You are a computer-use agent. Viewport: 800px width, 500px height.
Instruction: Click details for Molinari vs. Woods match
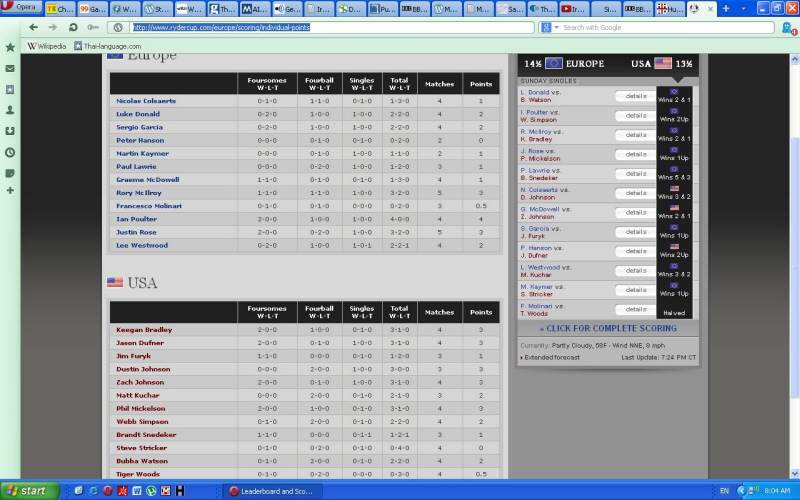636,309
